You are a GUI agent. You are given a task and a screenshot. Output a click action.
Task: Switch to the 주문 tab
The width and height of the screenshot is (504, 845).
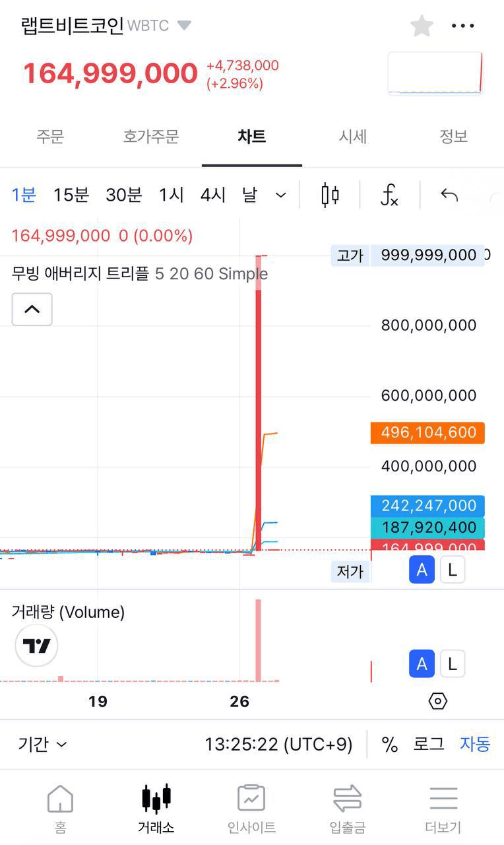(x=50, y=137)
